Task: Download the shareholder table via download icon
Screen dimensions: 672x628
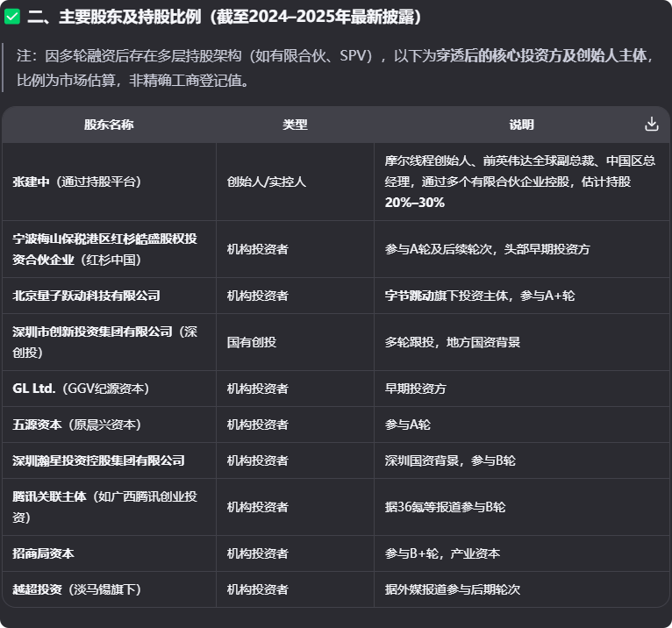Action: click(x=652, y=125)
